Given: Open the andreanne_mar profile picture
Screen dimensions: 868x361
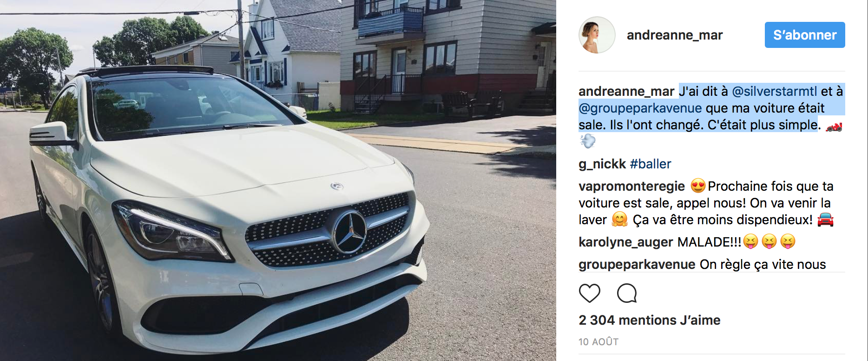Looking at the screenshot, I should click(597, 35).
